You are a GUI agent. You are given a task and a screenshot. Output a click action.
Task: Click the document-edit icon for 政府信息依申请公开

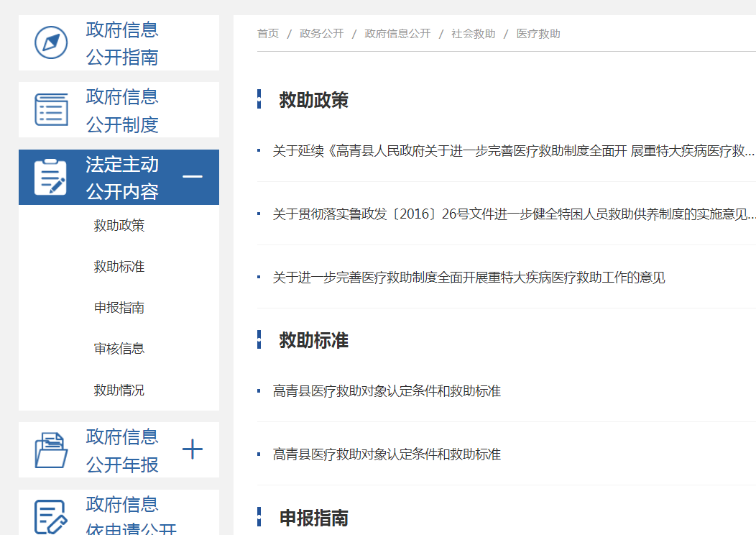51,516
